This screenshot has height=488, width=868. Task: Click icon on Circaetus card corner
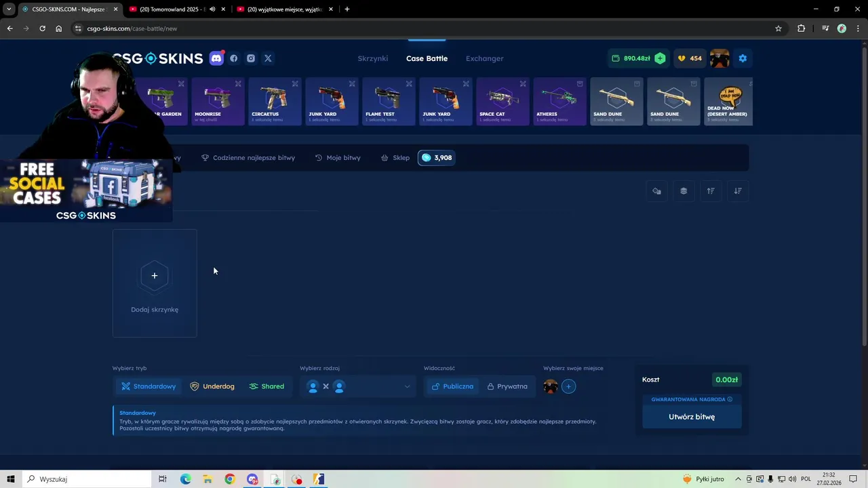tap(295, 84)
